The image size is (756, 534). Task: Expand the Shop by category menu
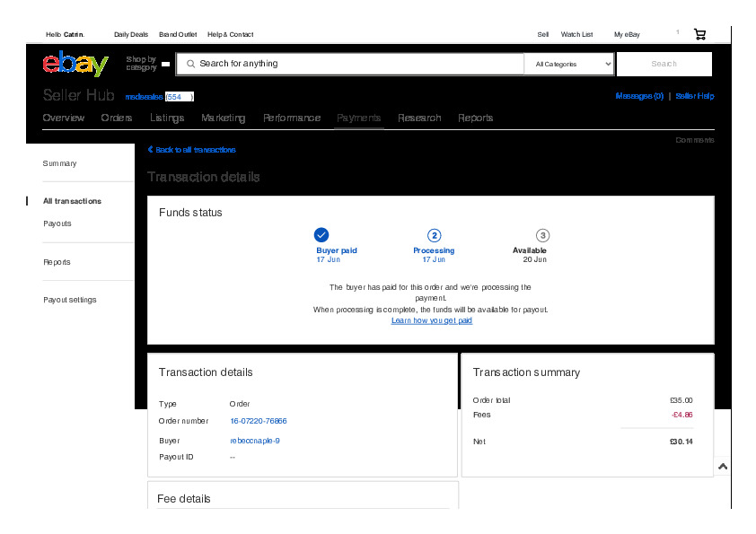[147, 64]
